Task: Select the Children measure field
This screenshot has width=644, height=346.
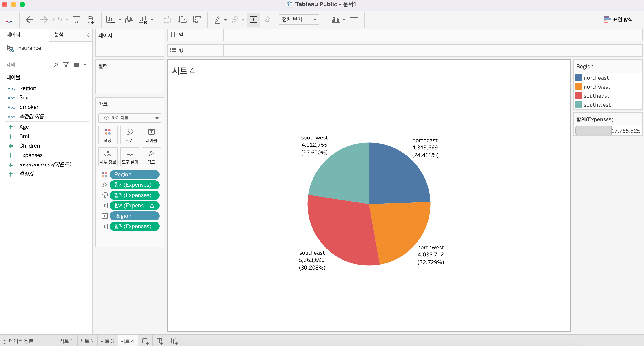Action: (29, 146)
